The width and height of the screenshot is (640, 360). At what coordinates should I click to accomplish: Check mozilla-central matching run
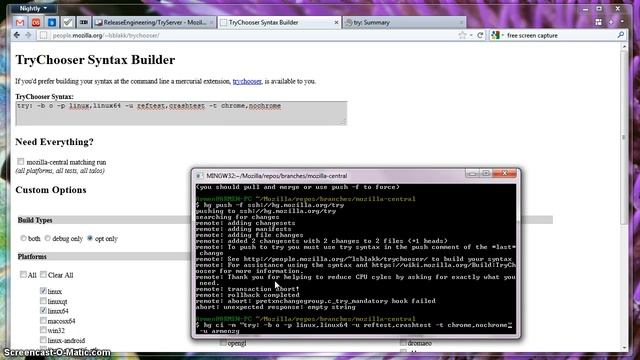[x=21, y=162]
